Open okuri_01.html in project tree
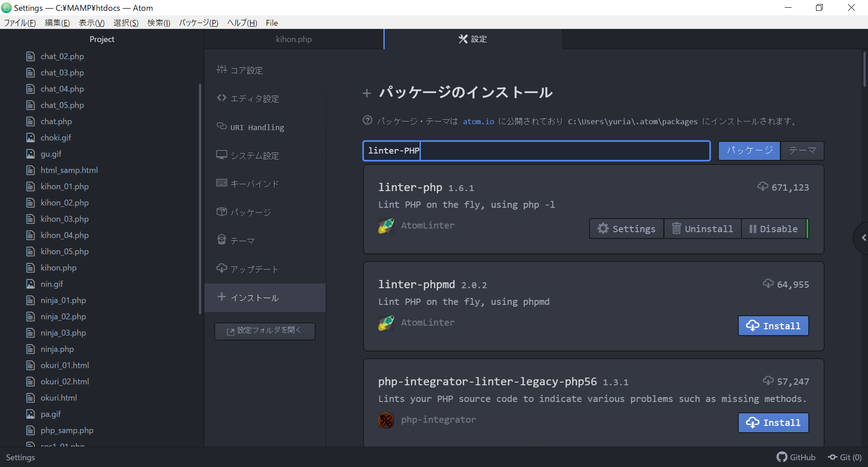This screenshot has height=467, width=868. click(x=65, y=365)
